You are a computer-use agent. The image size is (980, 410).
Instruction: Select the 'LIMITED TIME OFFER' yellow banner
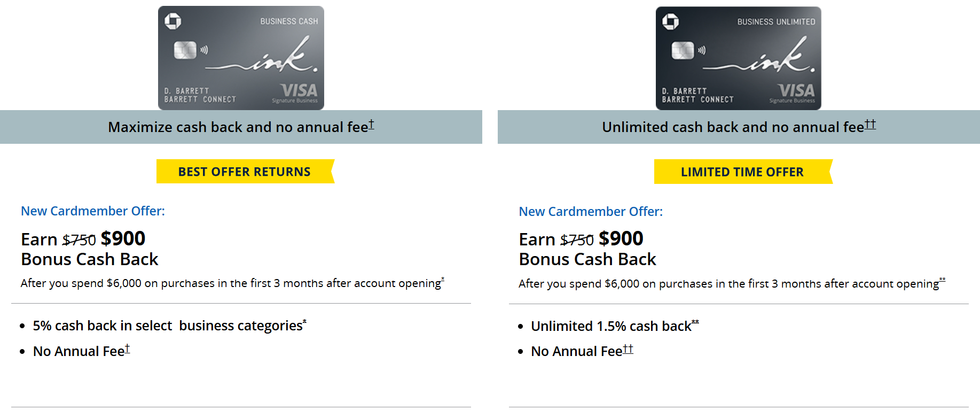(x=742, y=172)
